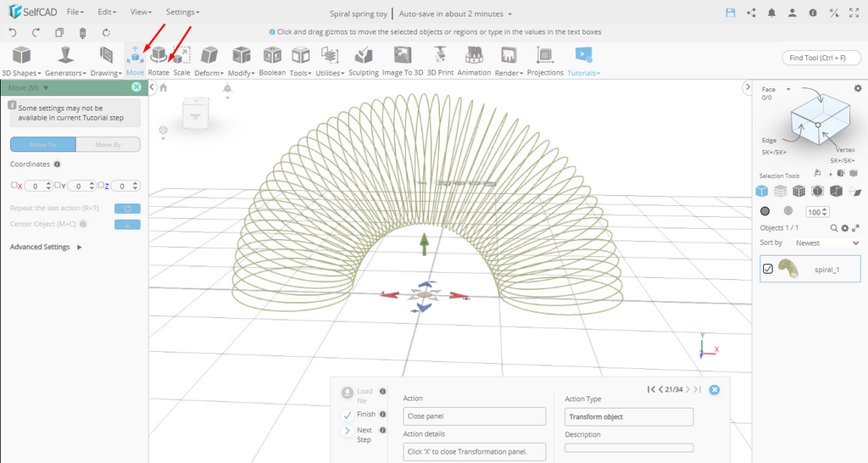
Task: Expand Advanced Settings section
Action: tap(46, 247)
